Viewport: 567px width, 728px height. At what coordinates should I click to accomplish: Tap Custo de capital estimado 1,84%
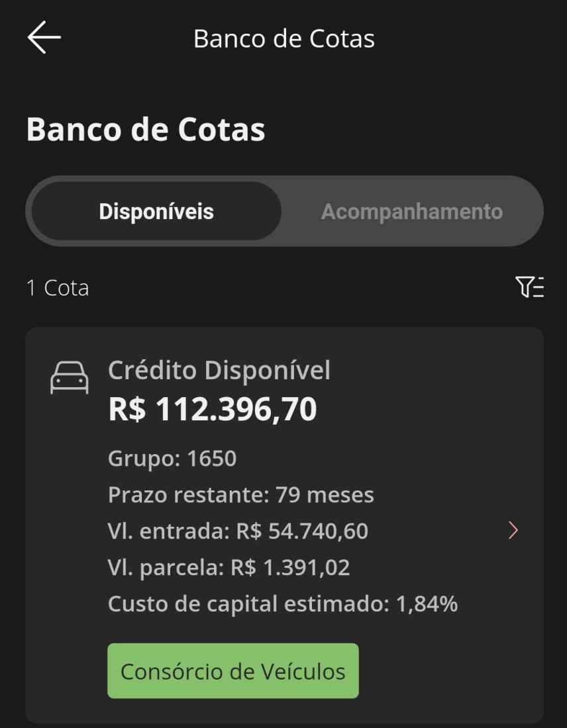coord(283,604)
